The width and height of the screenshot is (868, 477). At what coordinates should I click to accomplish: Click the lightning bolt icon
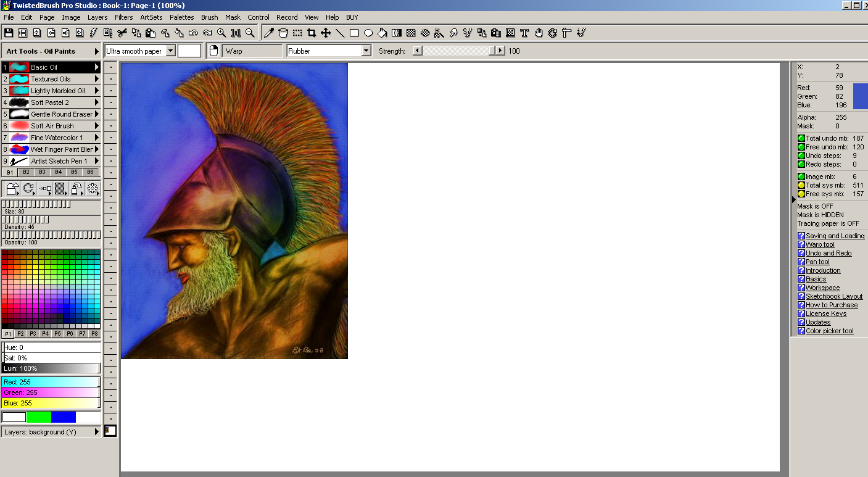[94, 33]
